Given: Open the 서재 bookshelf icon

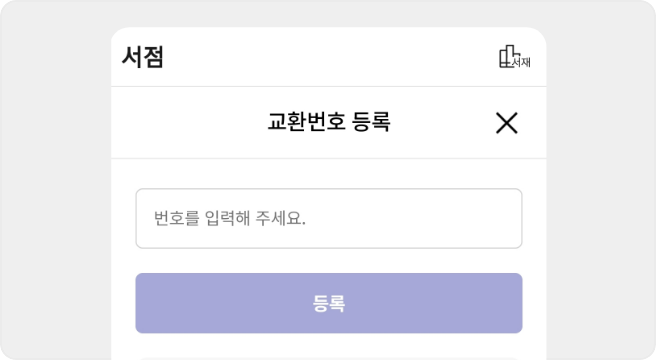Looking at the screenshot, I should (515, 57).
